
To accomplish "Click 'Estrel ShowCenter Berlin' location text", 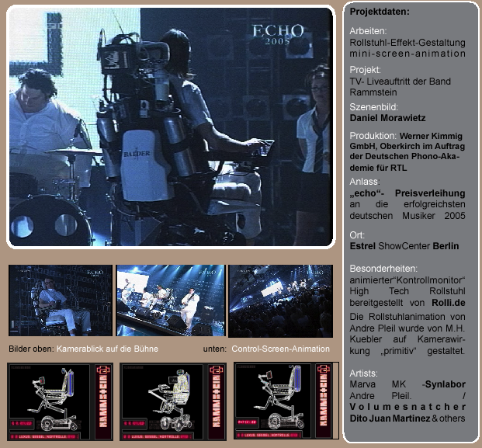I will pyautogui.click(x=404, y=246).
